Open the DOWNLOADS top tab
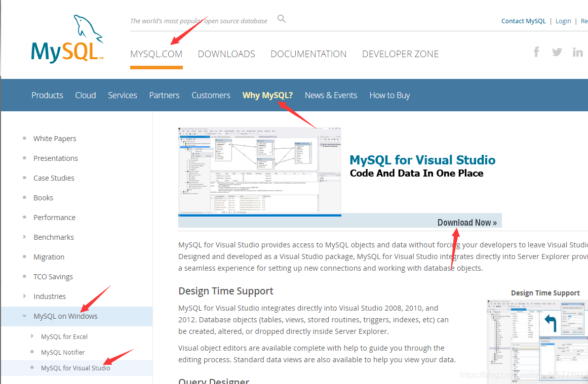Image resolution: width=588 pixels, height=384 pixels. point(226,54)
